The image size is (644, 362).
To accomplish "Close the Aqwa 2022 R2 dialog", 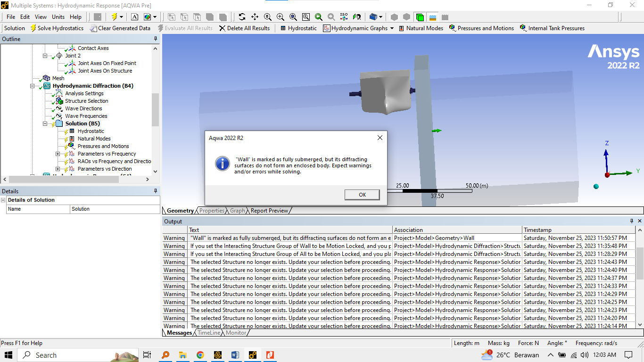I will 380,138.
